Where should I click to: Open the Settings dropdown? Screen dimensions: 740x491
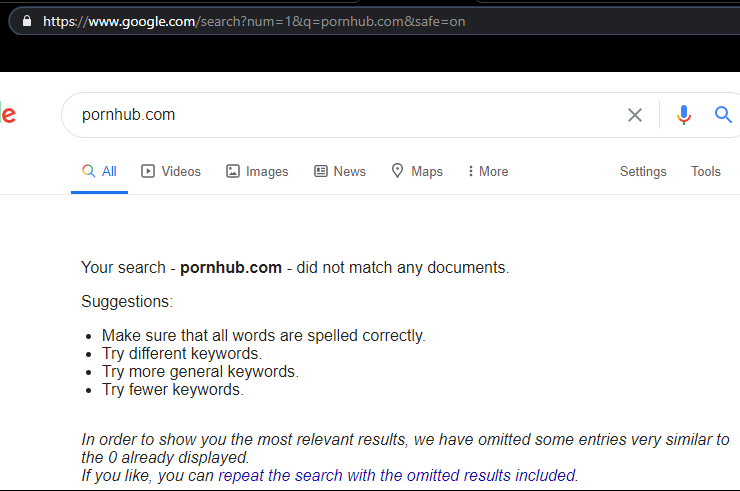pos(643,171)
